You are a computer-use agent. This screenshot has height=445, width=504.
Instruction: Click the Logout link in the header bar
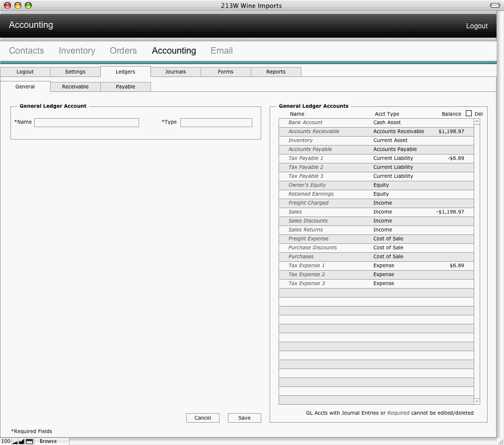(477, 26)
